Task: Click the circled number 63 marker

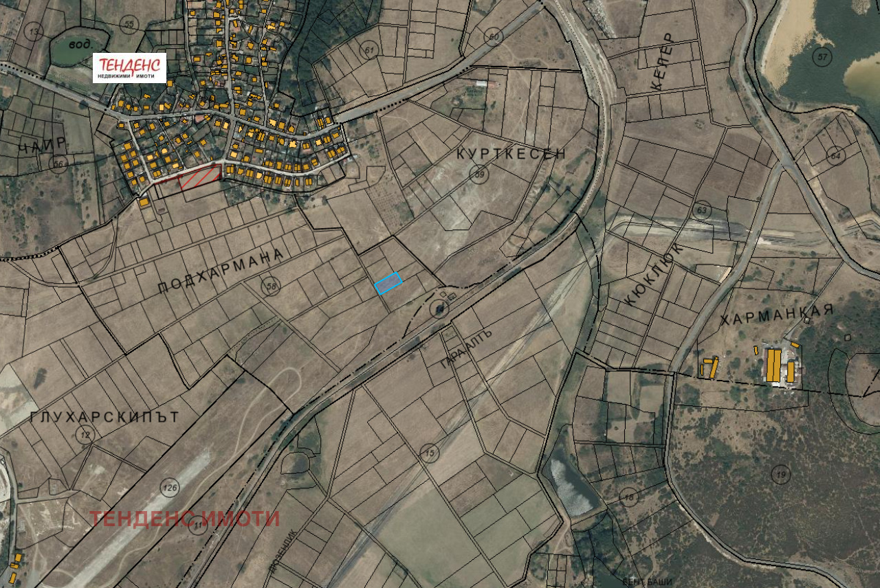Action: [x=701, y=209]
